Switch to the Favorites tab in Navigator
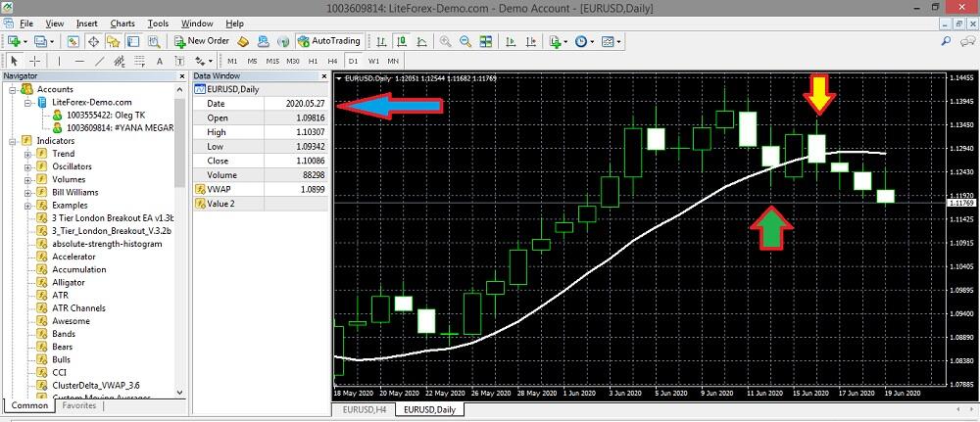Viewport: 980px width, 422px height. (x=79, y=405)
